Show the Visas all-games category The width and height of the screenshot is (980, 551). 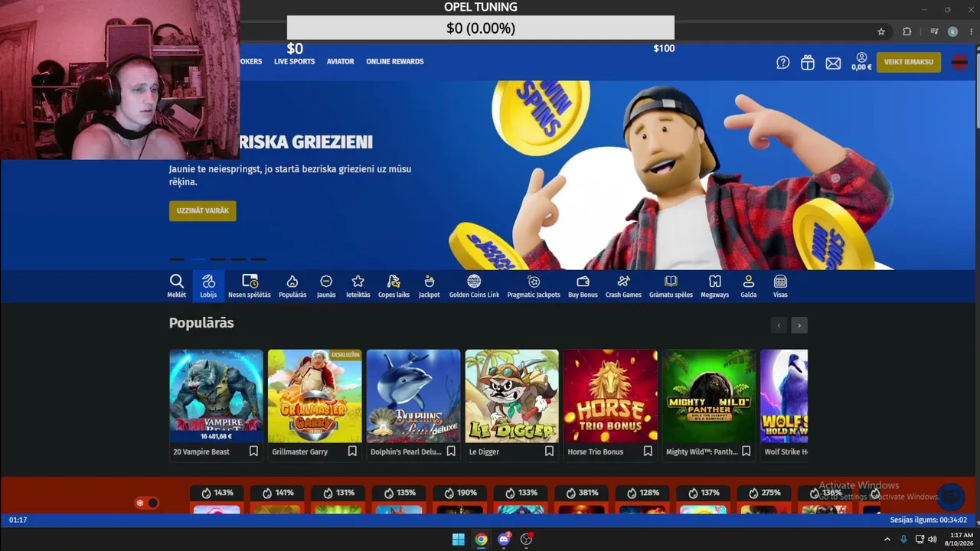(x=780, y=285)
